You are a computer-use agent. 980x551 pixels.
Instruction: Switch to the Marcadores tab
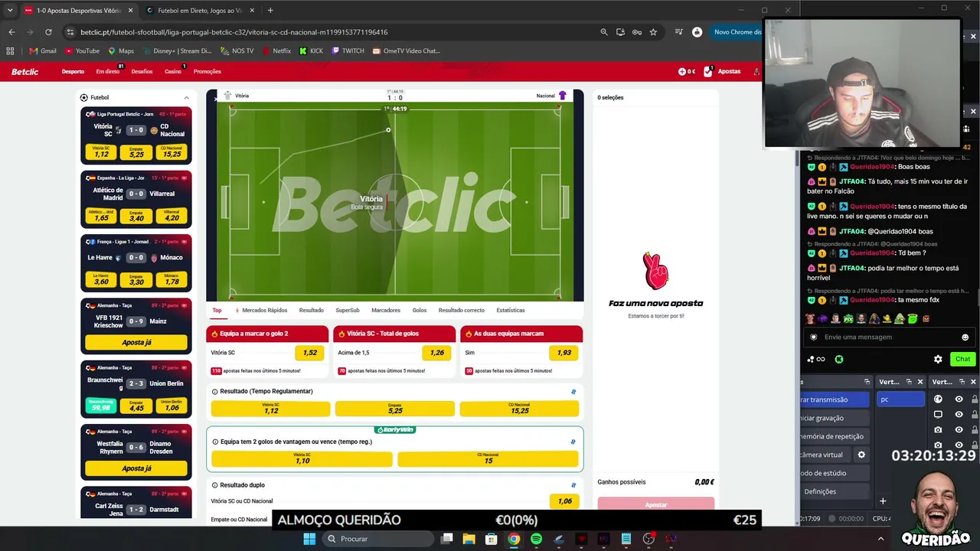coord(386,310)
